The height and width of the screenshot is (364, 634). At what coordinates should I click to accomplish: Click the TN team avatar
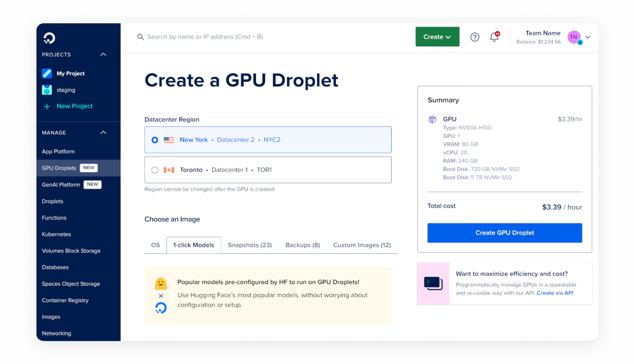pyautogui.click(x=574, y=37)
